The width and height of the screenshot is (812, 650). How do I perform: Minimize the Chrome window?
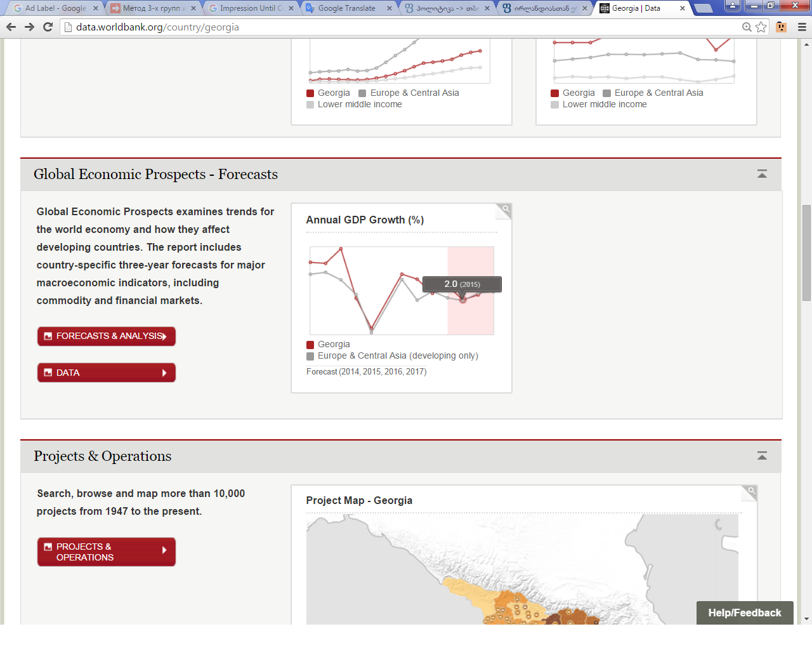(x=754, y=6)
